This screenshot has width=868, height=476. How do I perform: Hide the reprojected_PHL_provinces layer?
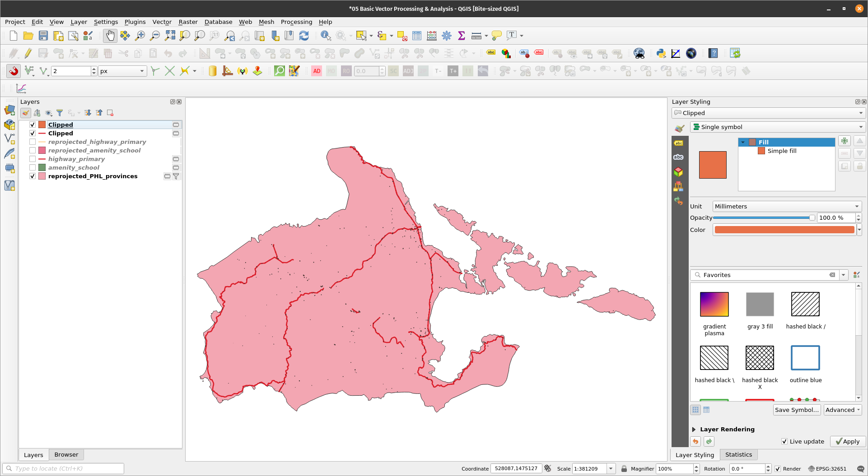pos(33,176)
